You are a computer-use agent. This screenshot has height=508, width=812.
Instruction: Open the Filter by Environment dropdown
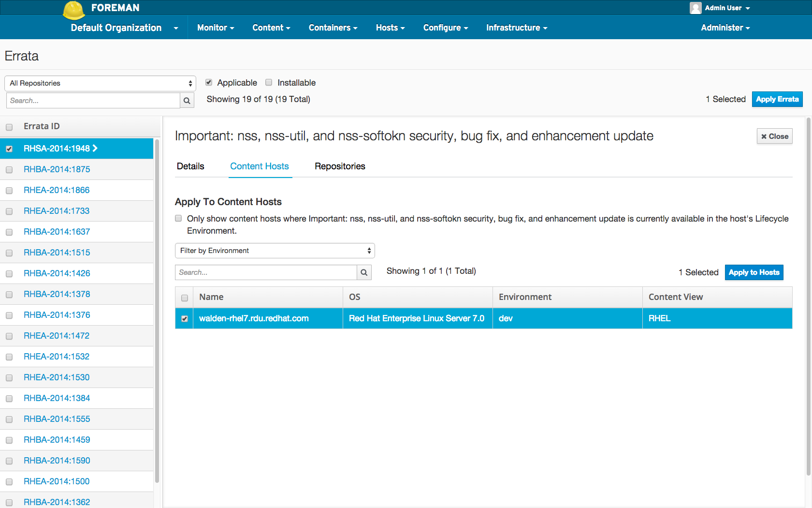pos(275,251)
